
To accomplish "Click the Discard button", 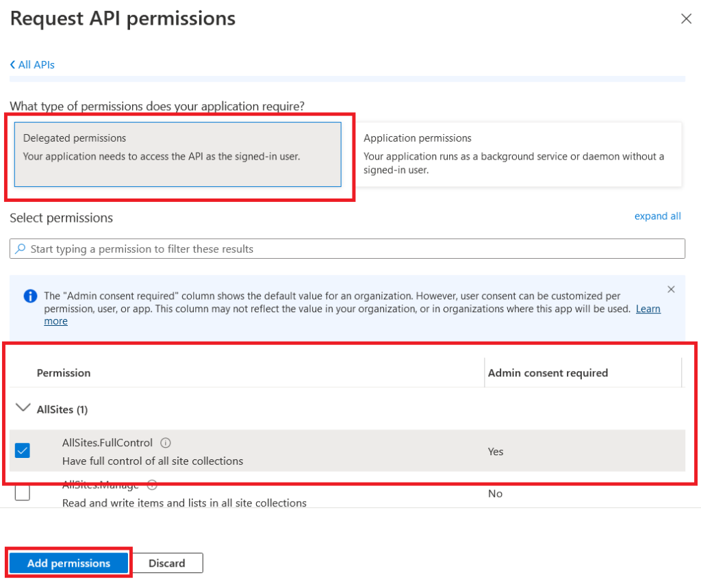I will click(x=167, y=563).
